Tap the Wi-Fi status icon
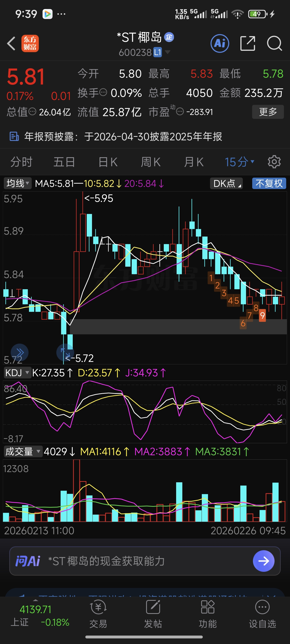 (237, 14)
